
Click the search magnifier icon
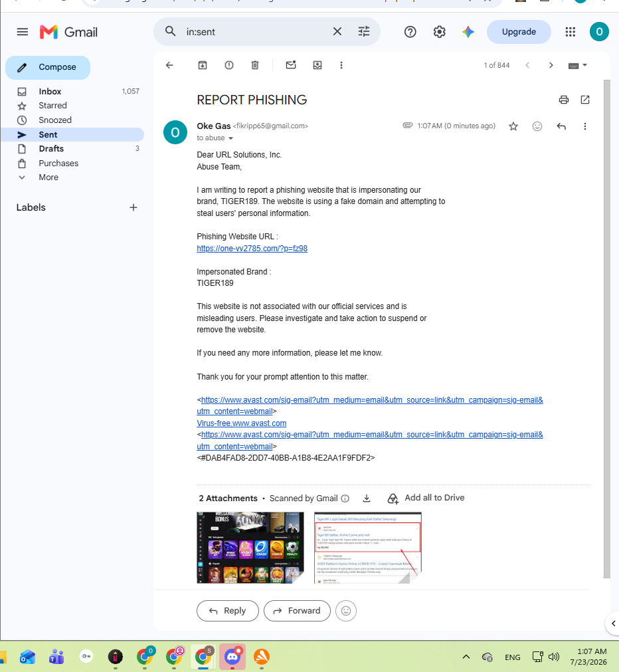171,31
